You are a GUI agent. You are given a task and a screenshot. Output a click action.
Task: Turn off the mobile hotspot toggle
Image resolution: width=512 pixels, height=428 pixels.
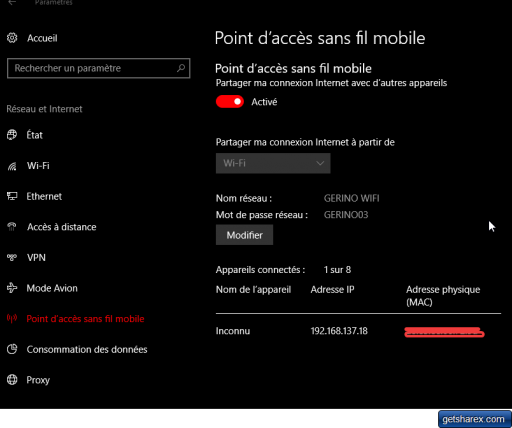click(x=230, y=102)
